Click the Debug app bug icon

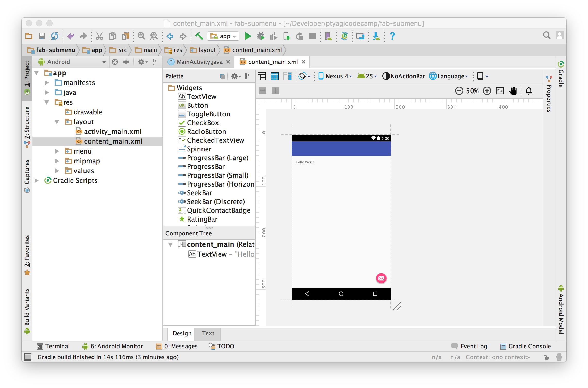(261, 36)
